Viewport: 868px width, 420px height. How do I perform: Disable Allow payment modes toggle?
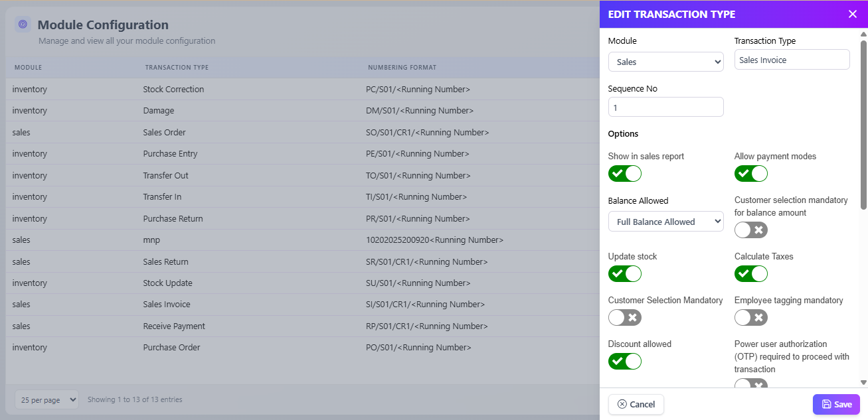pyautogui.click(x=750, y=174)
